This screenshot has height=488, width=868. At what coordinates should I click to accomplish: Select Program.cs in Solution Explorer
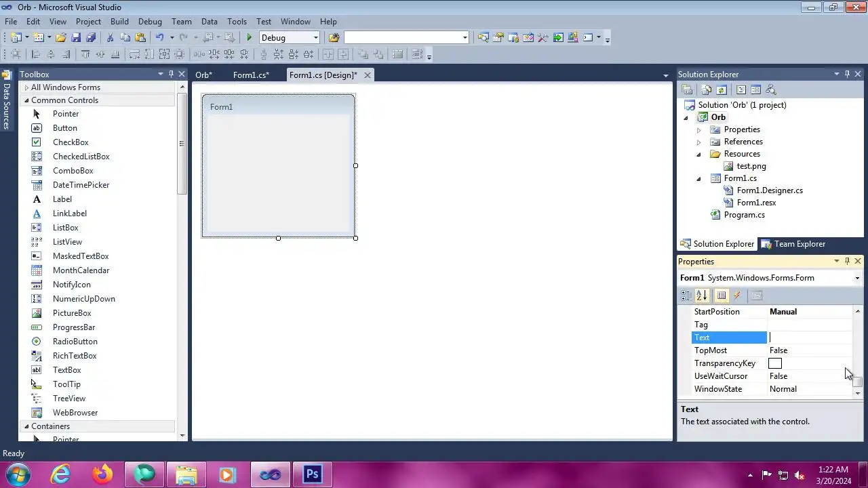(x=744, y=215)
